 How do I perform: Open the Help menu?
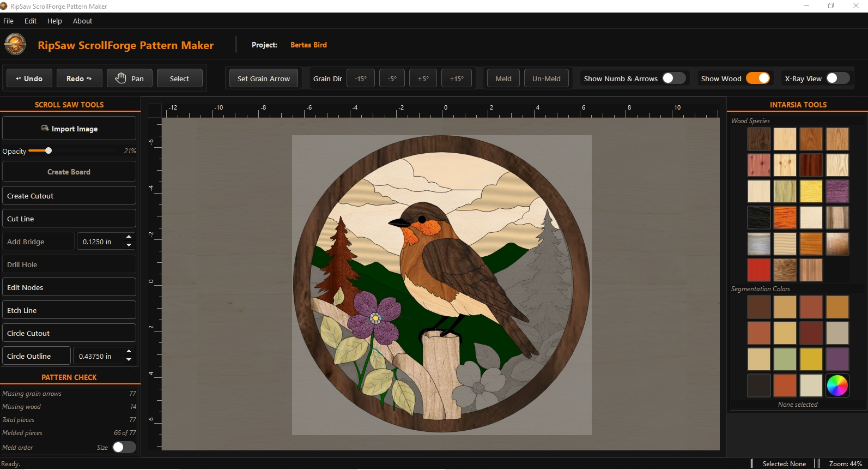(x=54, y=21)
